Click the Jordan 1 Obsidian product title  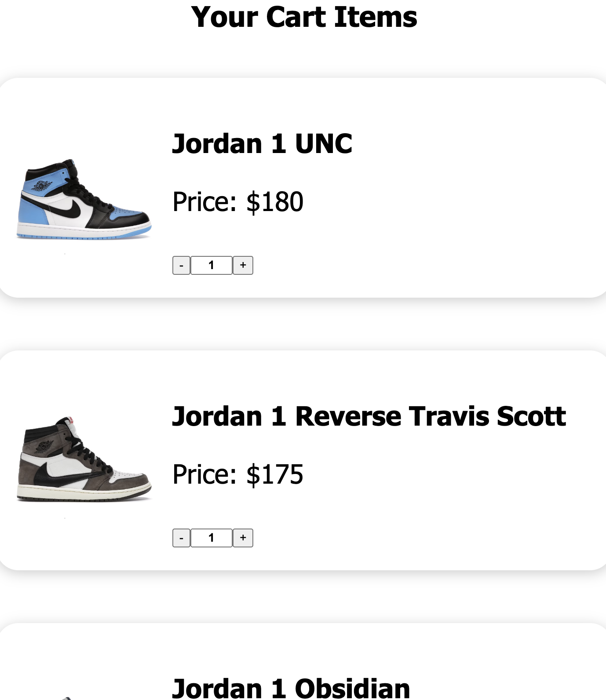pyautogui.click(x=291, y=688)
